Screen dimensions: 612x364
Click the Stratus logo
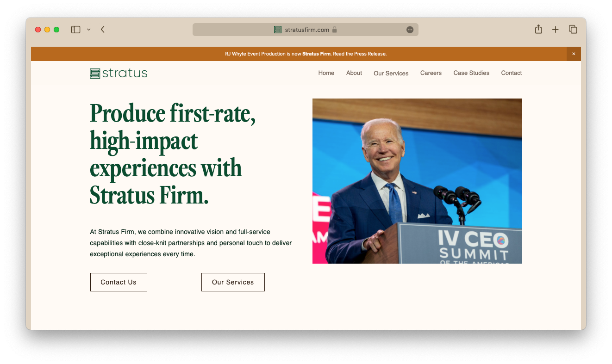coord(119,73)
